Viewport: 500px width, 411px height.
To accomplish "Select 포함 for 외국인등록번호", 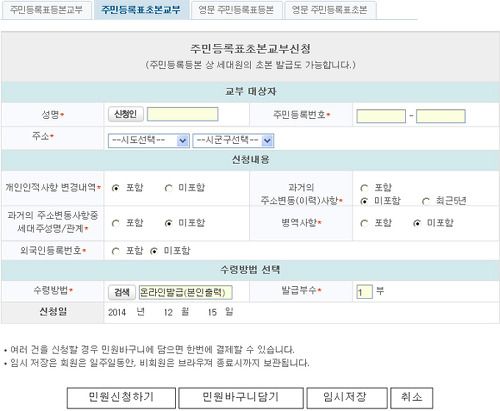I will click(x=116, y=251).
